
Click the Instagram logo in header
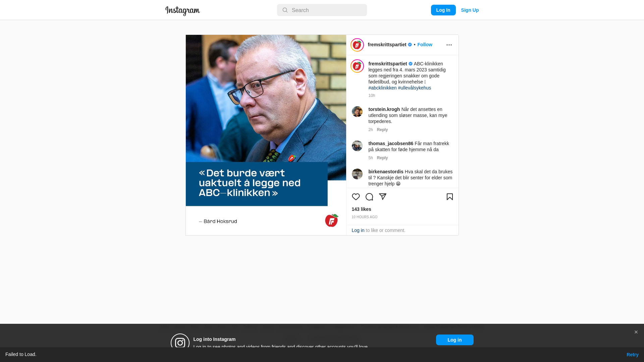[x=182, y=11]
